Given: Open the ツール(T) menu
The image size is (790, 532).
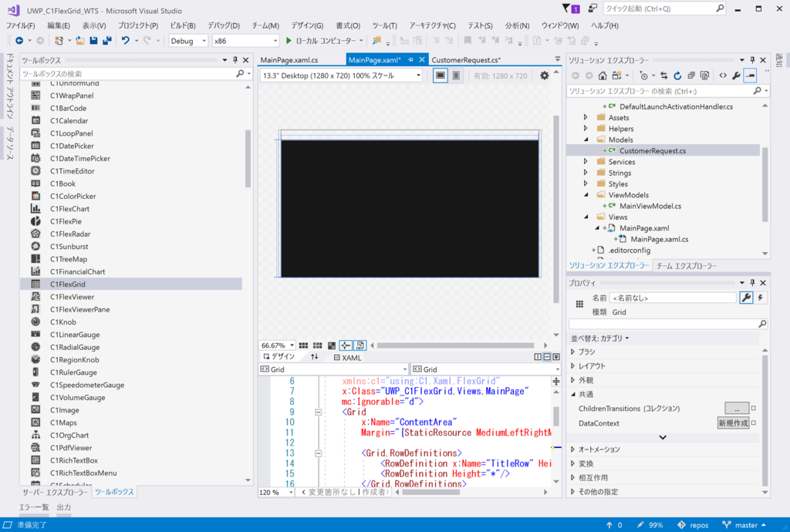Looking at the screenshot, I should point(384,25).
